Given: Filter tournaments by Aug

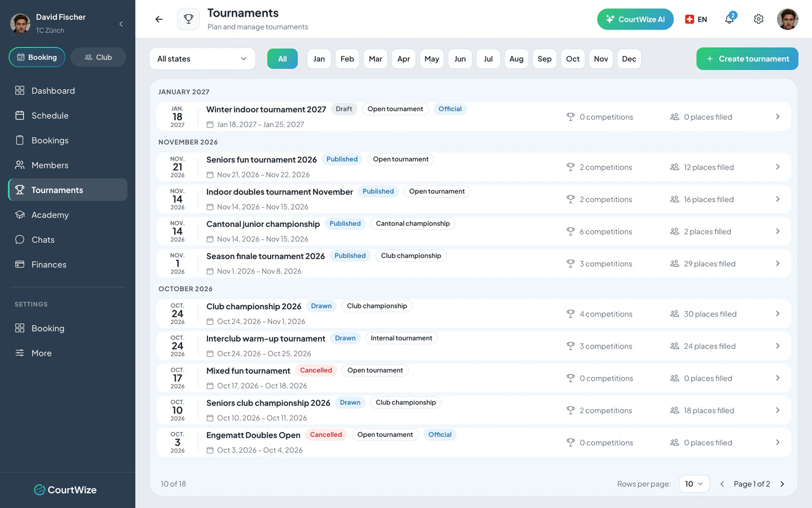Looking at the screenshot, I should pyautogui.click(x=517, y=59).
